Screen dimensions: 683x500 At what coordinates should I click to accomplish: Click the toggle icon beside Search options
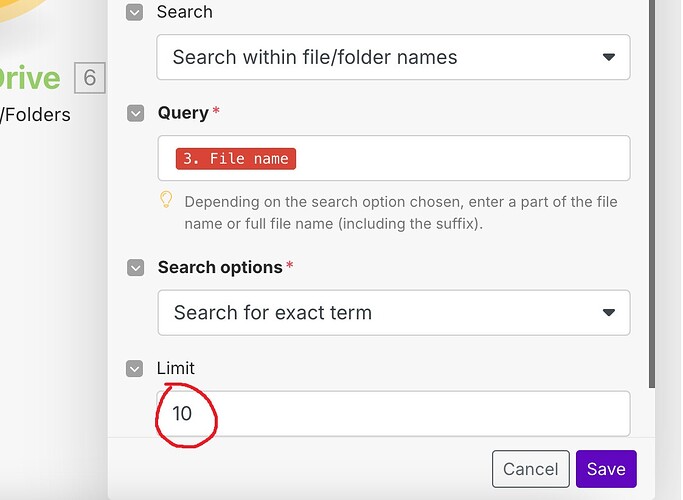coord(136,268)
